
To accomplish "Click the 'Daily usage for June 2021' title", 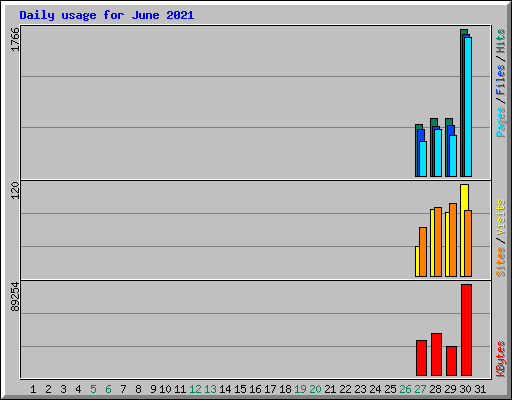I will [x=107, y=16].
